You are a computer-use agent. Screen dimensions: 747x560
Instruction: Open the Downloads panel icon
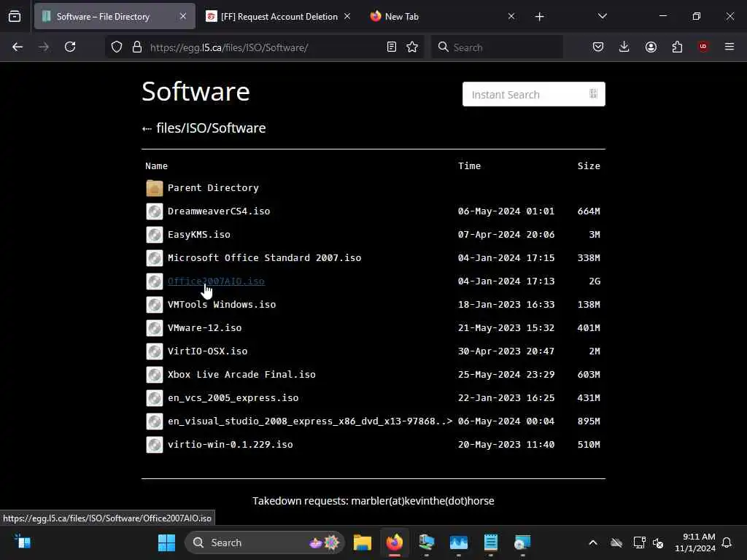point(624,47)
